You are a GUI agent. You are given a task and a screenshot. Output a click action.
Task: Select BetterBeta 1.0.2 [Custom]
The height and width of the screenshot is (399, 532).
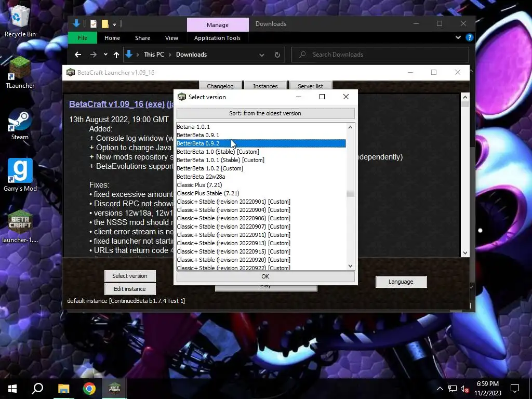[x=261, y=168]
